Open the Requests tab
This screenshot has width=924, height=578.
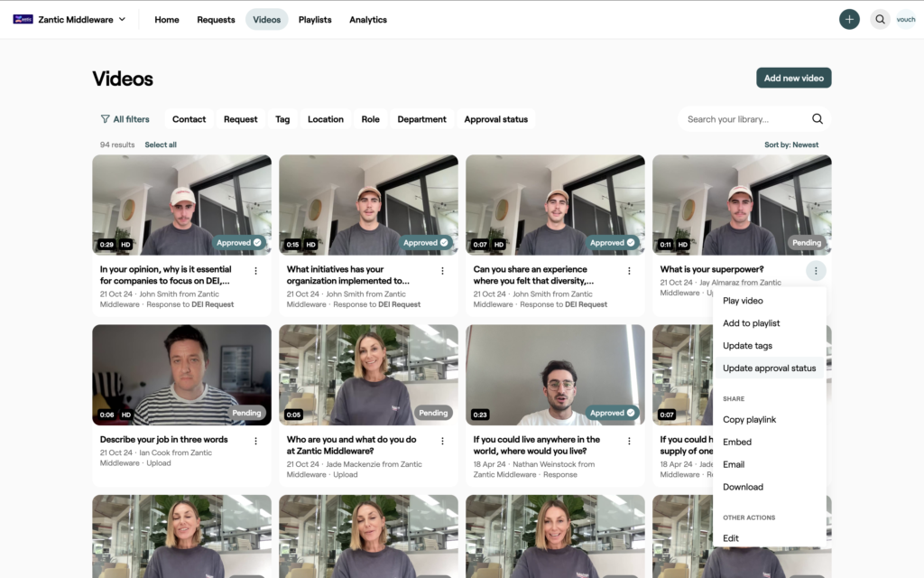pos(216,20)
